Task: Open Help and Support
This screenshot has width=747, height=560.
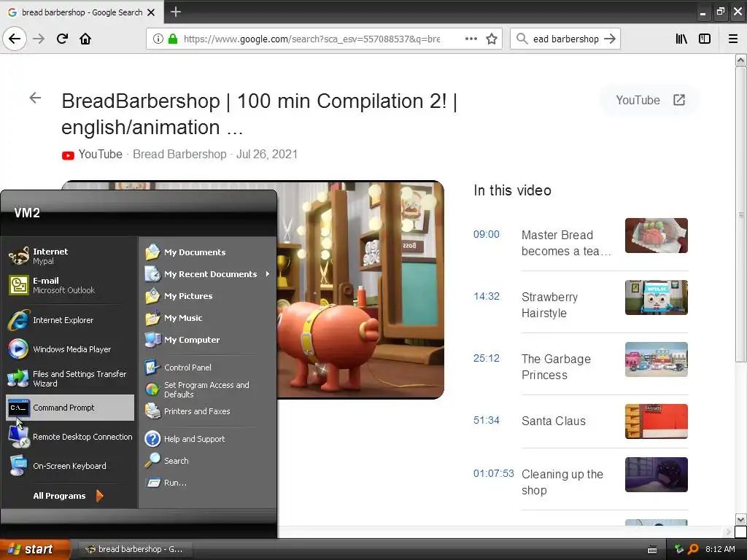Action: pos(208,438)
